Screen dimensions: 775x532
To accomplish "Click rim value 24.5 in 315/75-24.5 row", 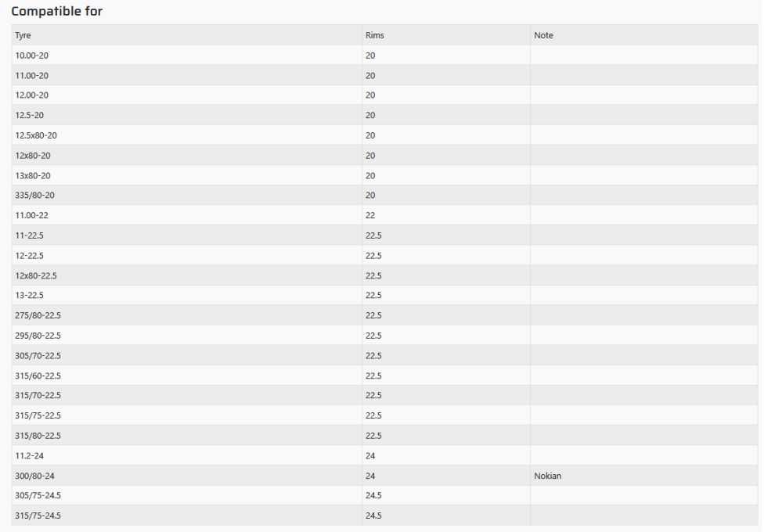I will click(373, 516).
